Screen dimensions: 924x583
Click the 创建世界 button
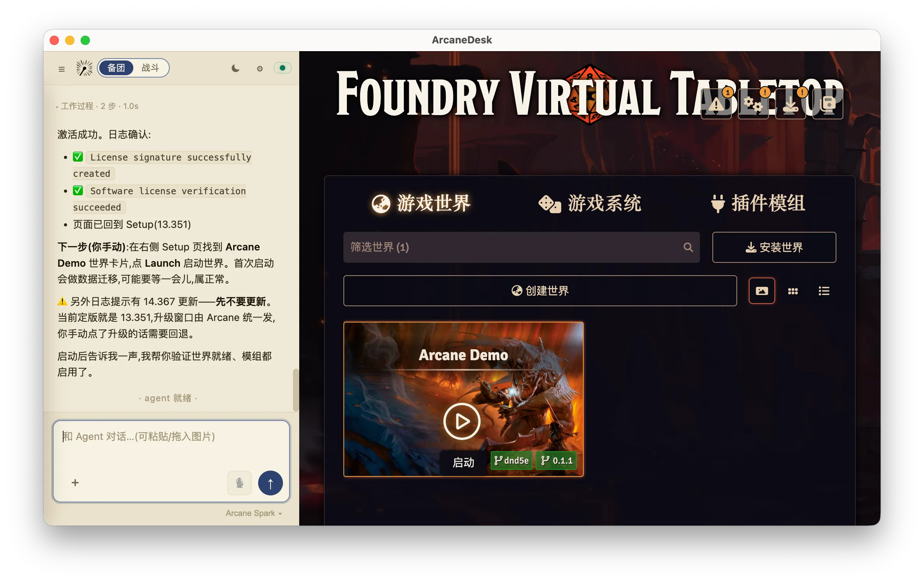[x=540, y=291]
